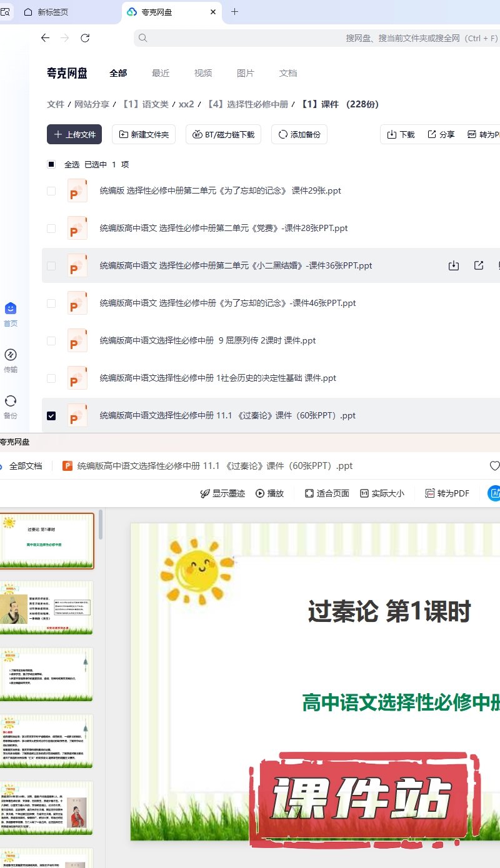Toggle the 全选 select-all checkbox
The height and width of the screenshot is (868, 500).
click(x=51, y=164)
